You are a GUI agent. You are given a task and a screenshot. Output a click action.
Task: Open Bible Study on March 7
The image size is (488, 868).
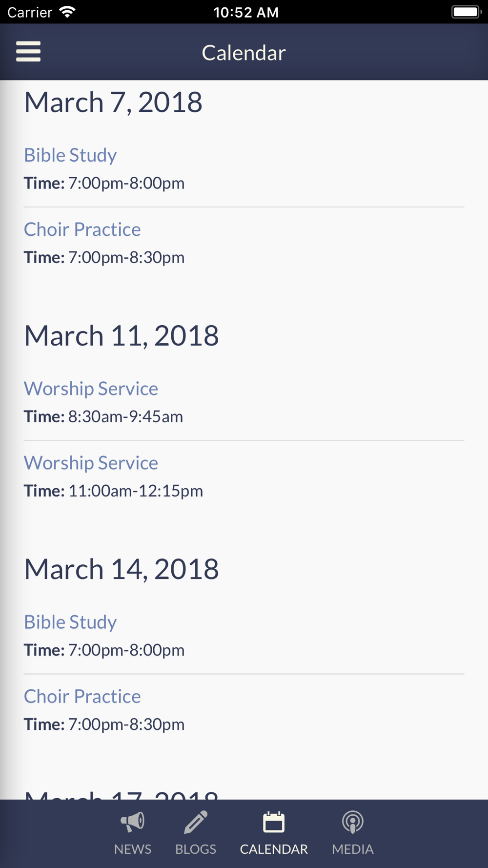tap(70, 155)
